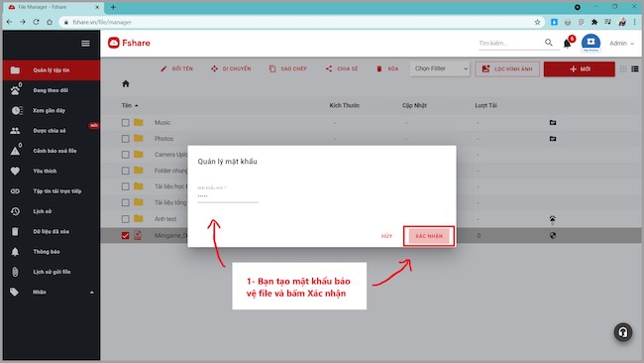Switch to grid view icon

623,68
